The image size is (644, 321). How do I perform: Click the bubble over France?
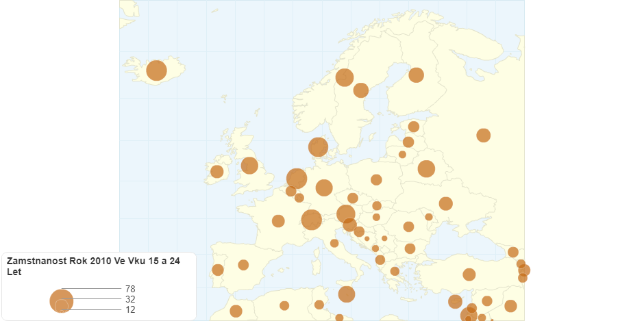click(278, 221)
